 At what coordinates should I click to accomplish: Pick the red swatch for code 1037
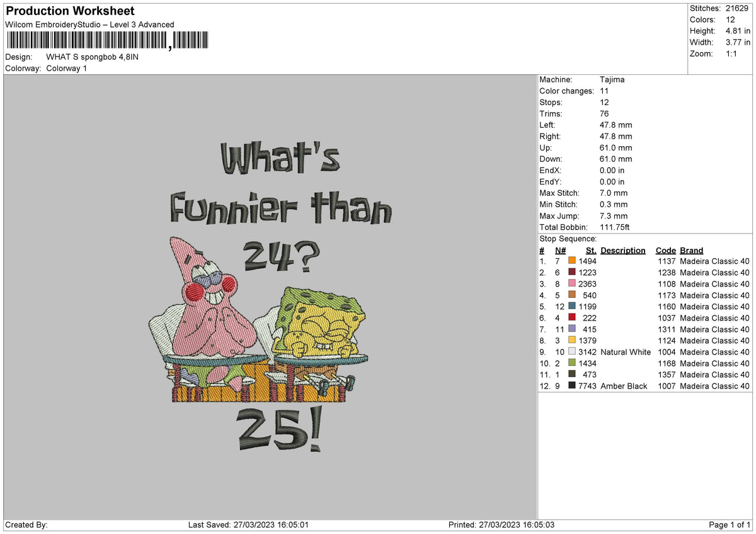click(x=572, y=317)
